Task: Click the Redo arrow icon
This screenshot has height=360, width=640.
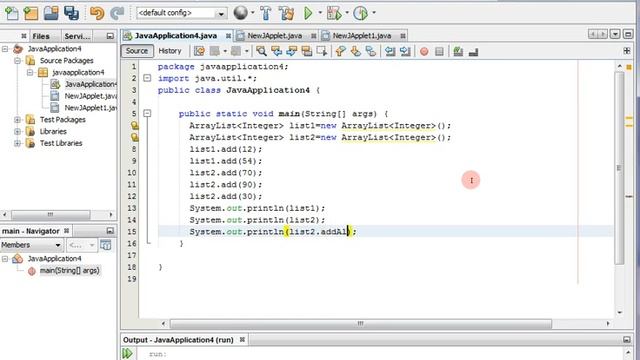Action: [x=117, y=13]
